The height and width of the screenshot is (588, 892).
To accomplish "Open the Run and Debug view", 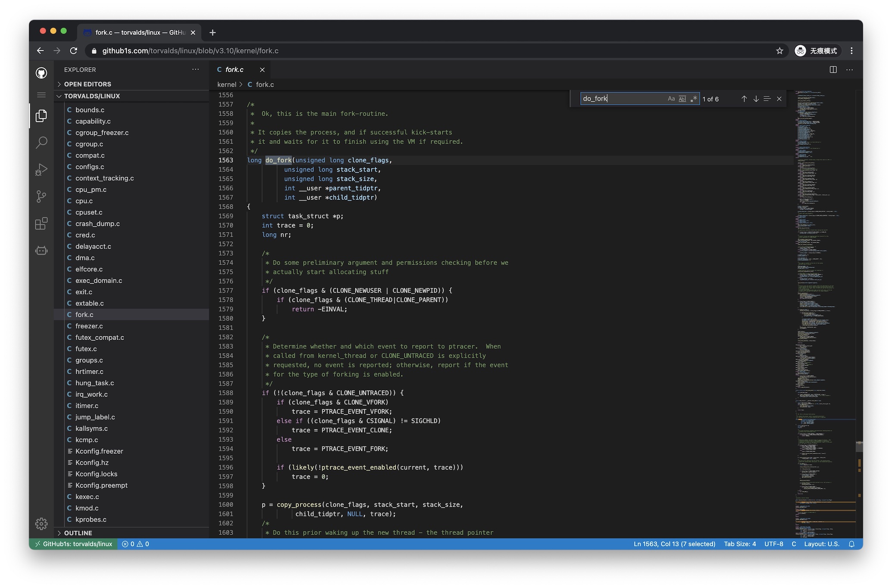I will pyautogui.click(x=41, y=169).
